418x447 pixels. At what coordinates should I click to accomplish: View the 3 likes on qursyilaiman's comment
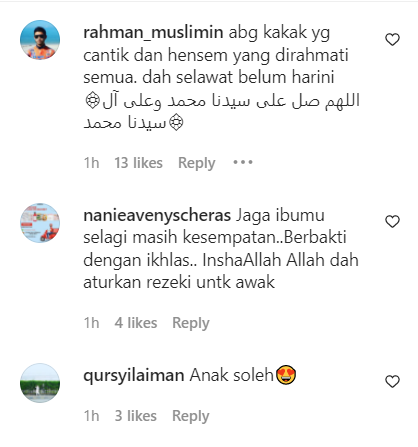tap(135, 416)
